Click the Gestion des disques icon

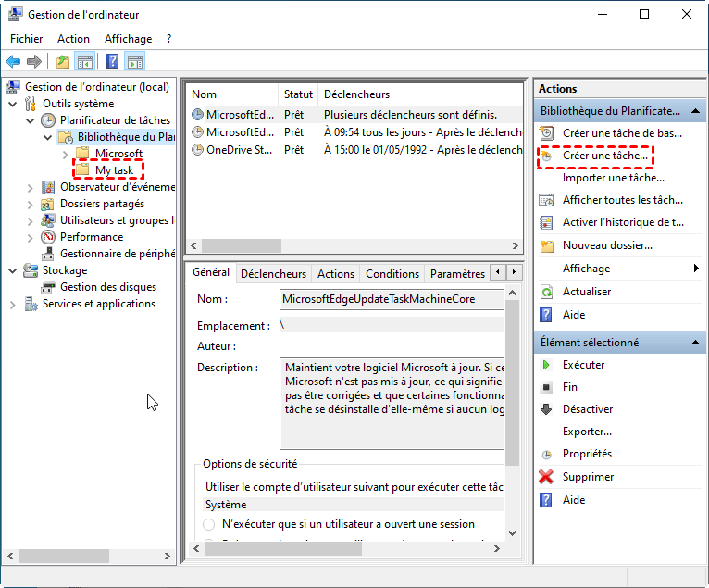tap(48, 287)
